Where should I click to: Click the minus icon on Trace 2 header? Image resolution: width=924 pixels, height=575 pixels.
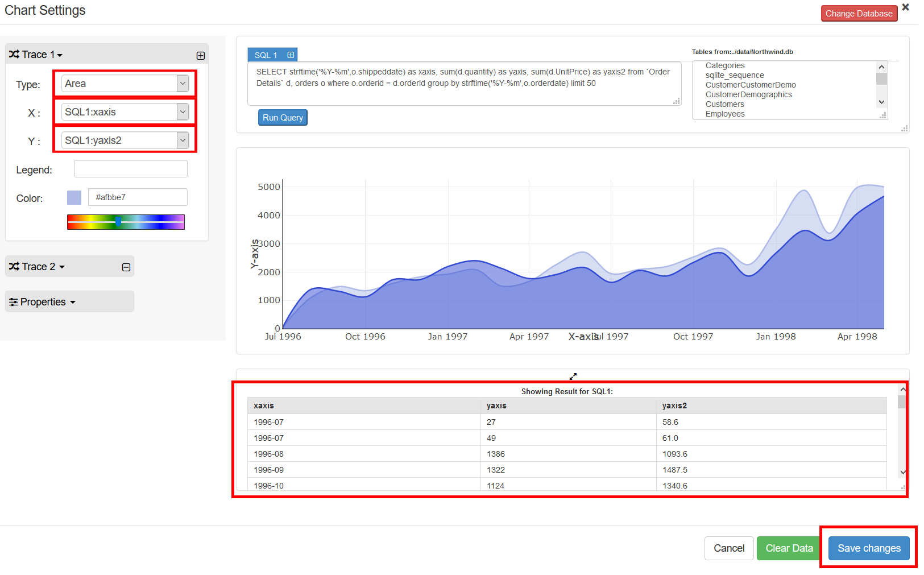[x=126, y=267]
